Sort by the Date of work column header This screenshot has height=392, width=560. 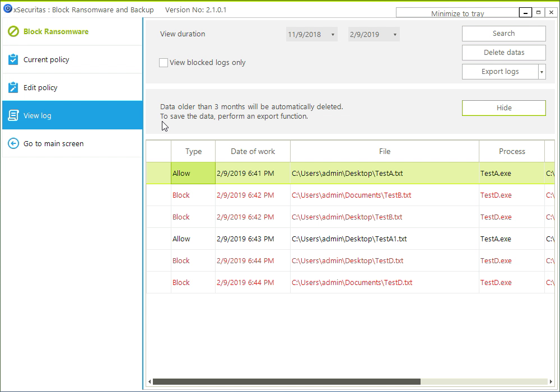click(x=253, y=151)
